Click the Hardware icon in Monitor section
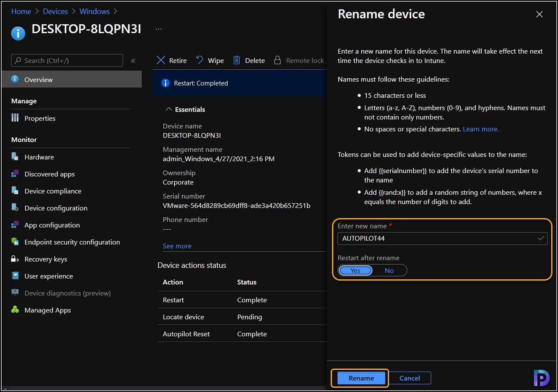 [x=15, y=156]
